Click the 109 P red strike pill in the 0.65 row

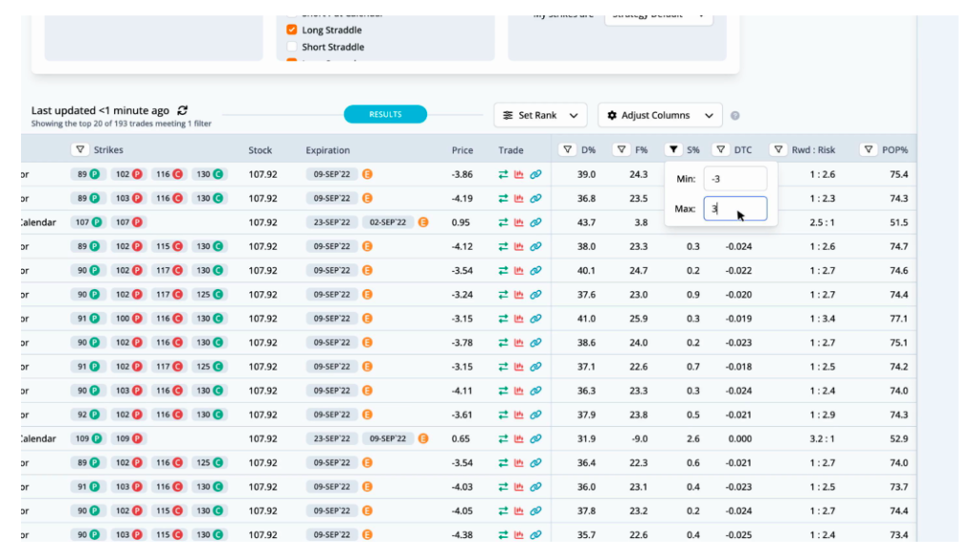pyautogui.click(x=128, y=439)
